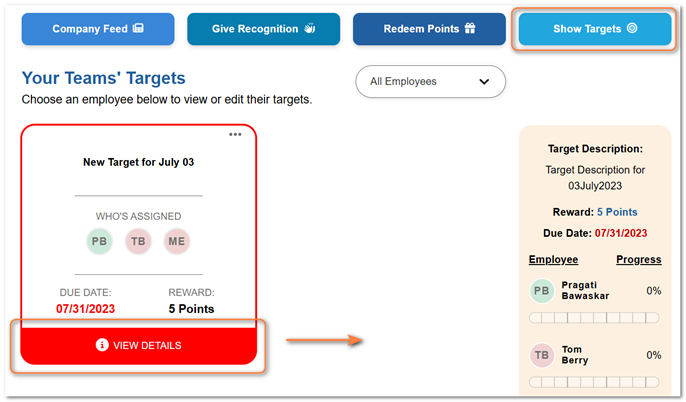Click the clapping hands icon on Give Recognition
Screen dimensions: 686x402
click(310, 28)
